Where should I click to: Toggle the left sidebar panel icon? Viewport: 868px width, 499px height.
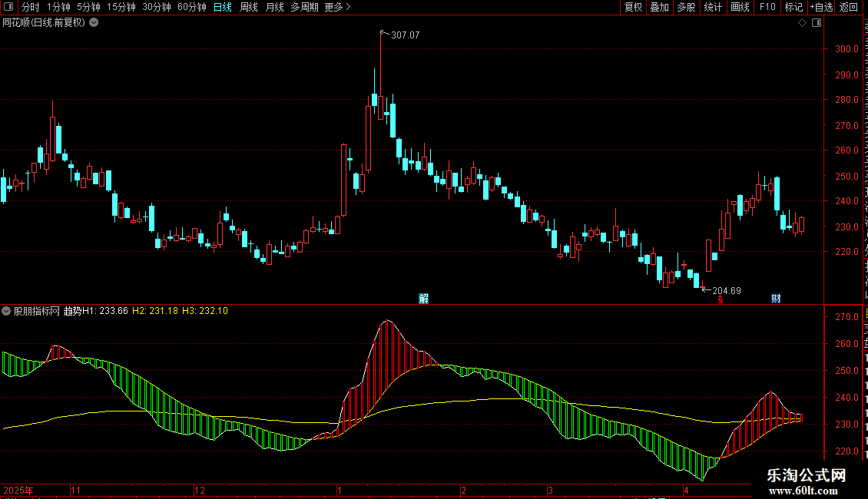8,7
